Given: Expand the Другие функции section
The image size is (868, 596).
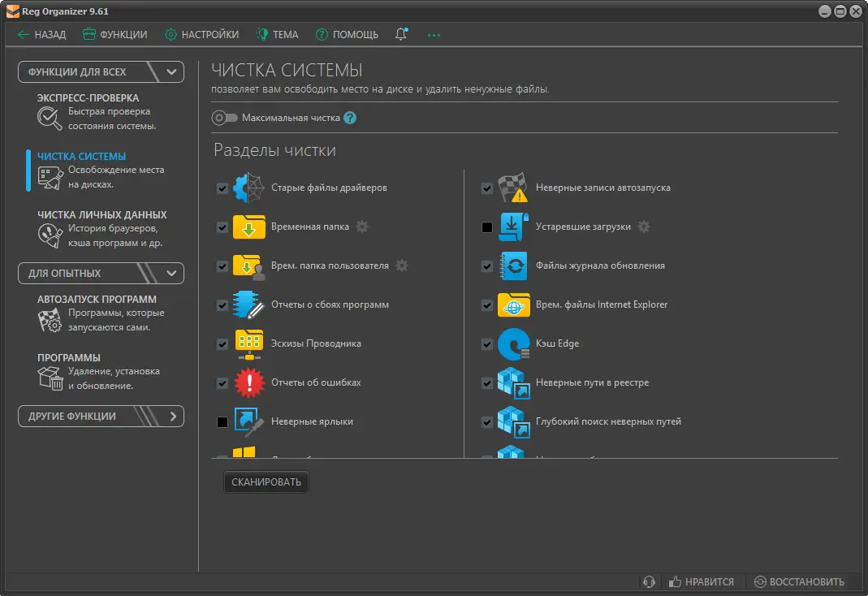Looking at the screenshot, I should click(x=101, y=417).
